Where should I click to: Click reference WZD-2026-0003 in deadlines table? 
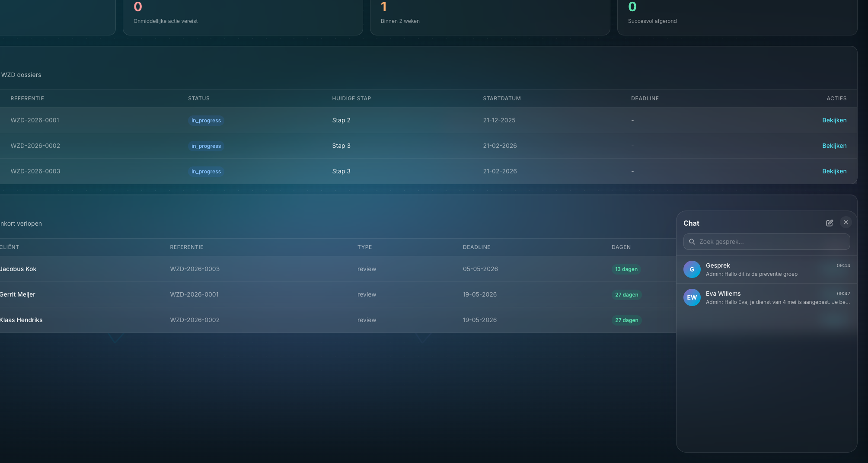click(195, 269)
